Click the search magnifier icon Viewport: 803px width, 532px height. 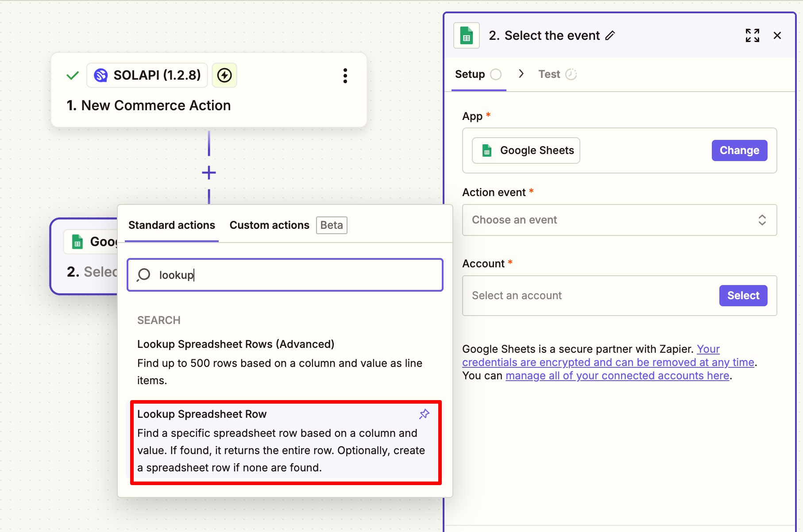point(143,275)
